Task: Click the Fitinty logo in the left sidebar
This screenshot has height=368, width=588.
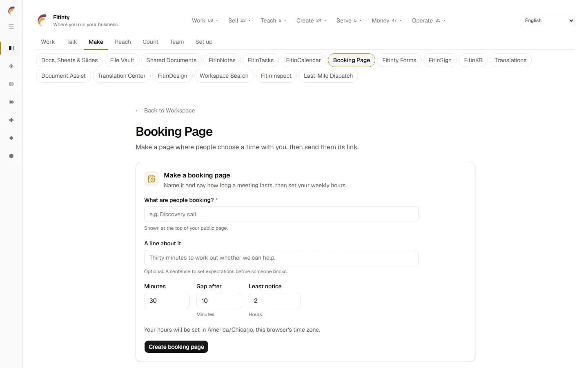Action: coord(11,11)
